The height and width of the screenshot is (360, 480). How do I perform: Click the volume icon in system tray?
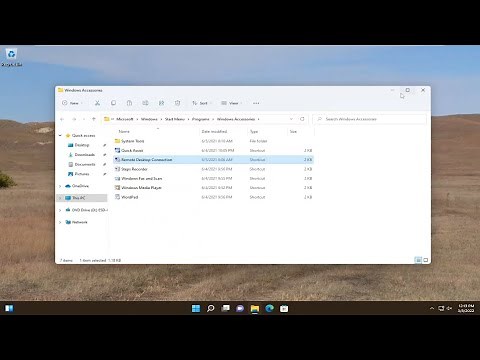click(449, 308)
